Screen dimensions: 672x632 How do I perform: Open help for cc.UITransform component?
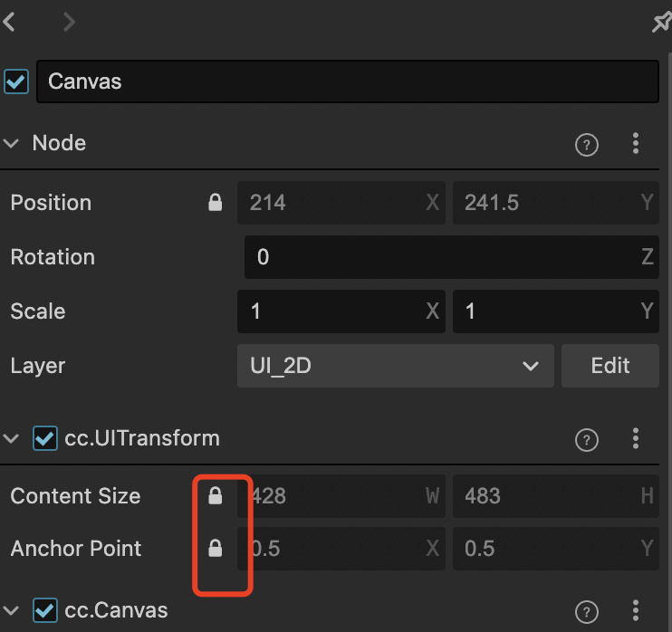(x=587, y=440)
